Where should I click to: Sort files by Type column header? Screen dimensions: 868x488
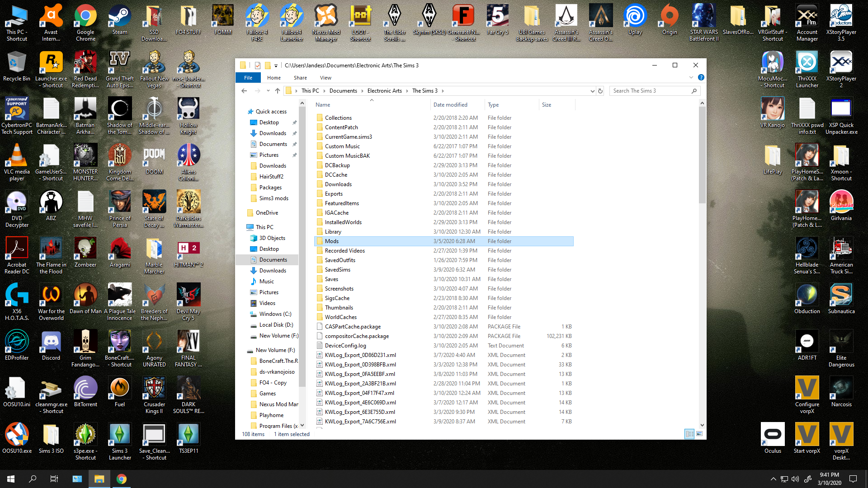pos(512,105)
